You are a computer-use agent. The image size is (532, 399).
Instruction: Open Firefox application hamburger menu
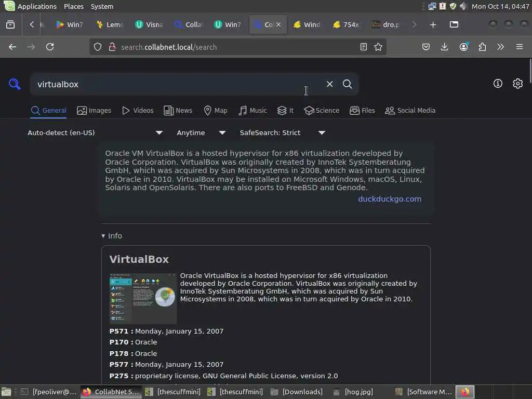[520, 47]
